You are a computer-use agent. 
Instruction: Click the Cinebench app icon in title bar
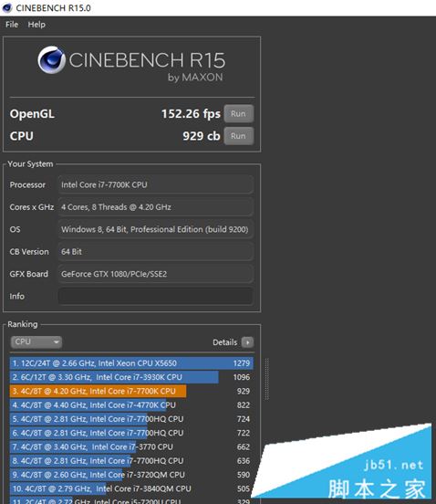click(6, 7)
